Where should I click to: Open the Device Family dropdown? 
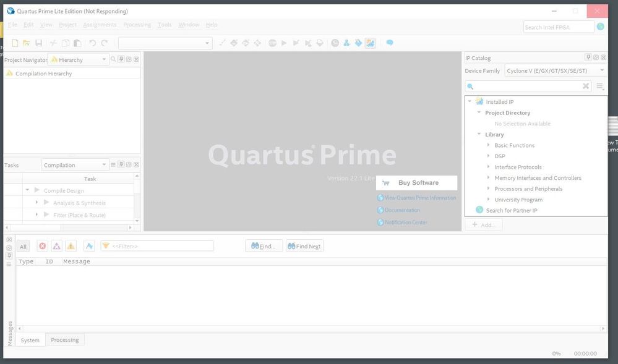tap(556, 70)
